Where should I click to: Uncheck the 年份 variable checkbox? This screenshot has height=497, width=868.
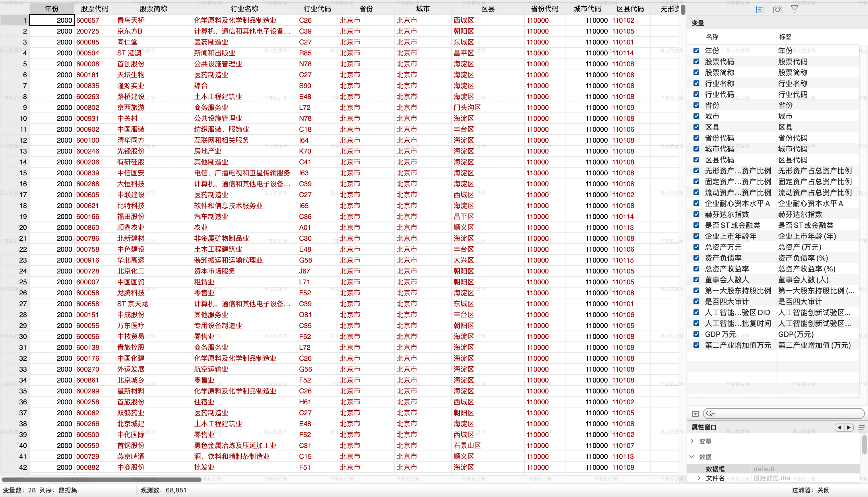click(x=697, y=51)
